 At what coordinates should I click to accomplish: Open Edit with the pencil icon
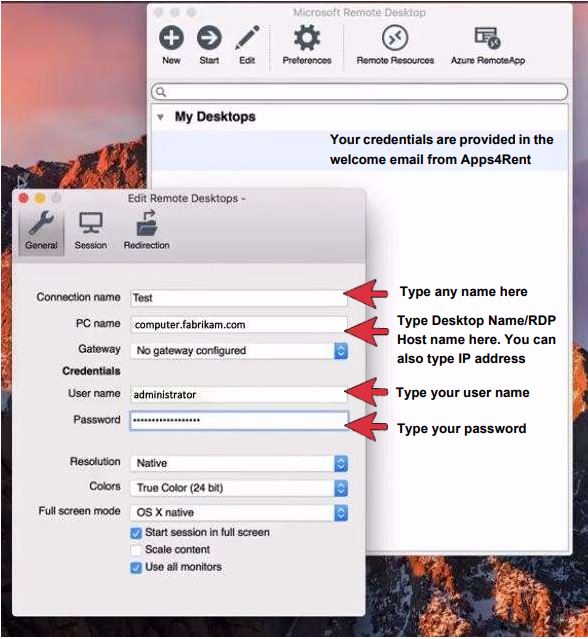point(247,37)
